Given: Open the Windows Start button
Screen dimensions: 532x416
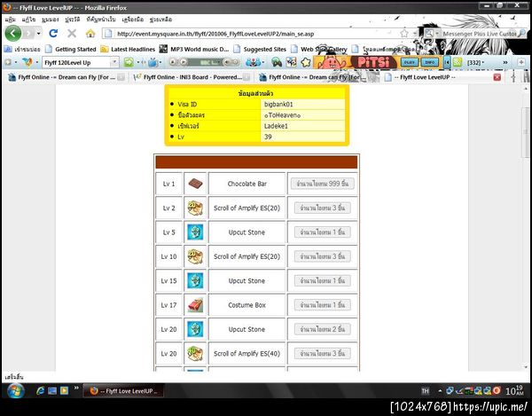Looking at the screenshot, I should pos(16,391).
